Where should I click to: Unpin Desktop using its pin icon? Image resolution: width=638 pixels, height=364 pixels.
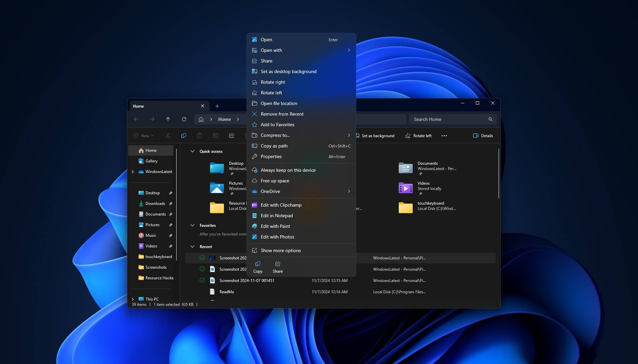(170, 193)
